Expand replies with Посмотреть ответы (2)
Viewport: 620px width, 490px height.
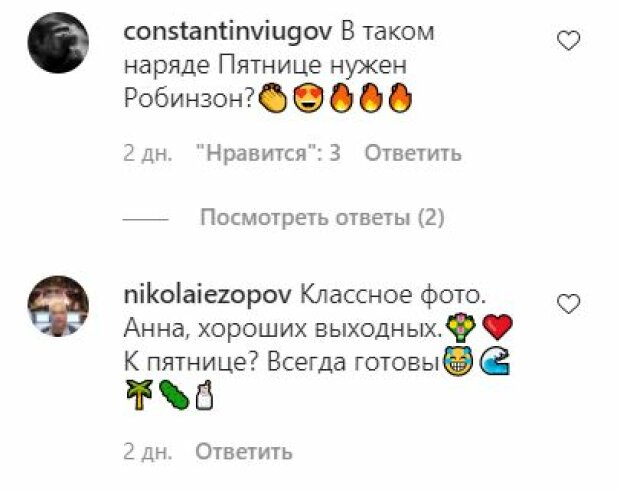click(x=322, y=218)
